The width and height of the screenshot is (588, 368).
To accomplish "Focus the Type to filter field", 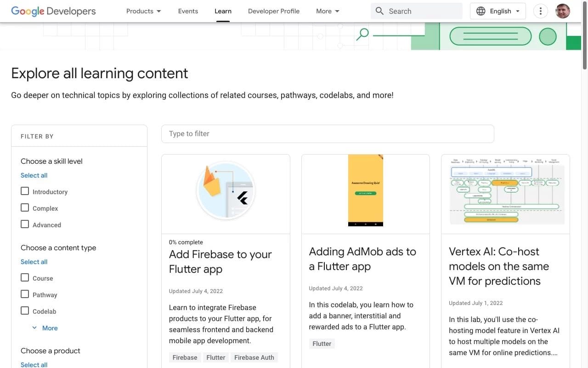I will [328, 134].
